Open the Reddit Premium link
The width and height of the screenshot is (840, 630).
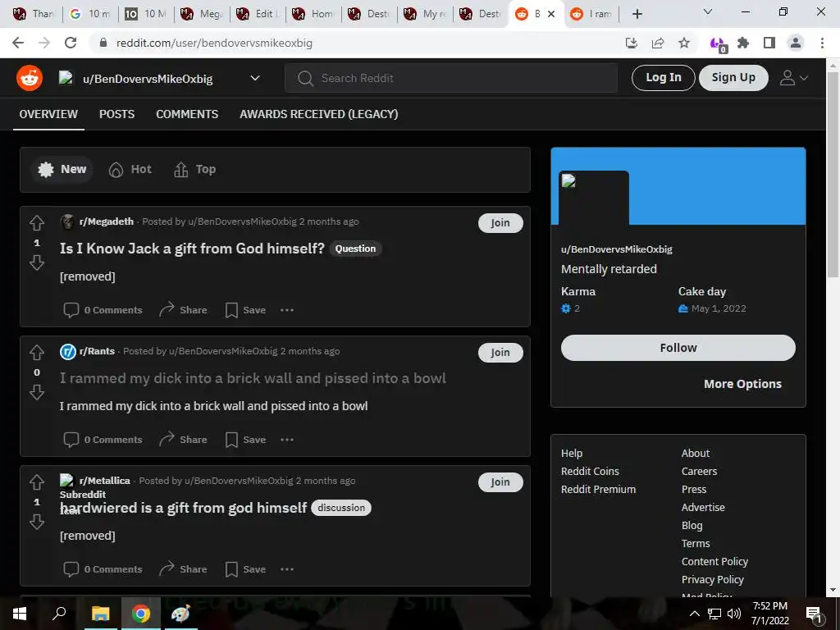[598, 489]
